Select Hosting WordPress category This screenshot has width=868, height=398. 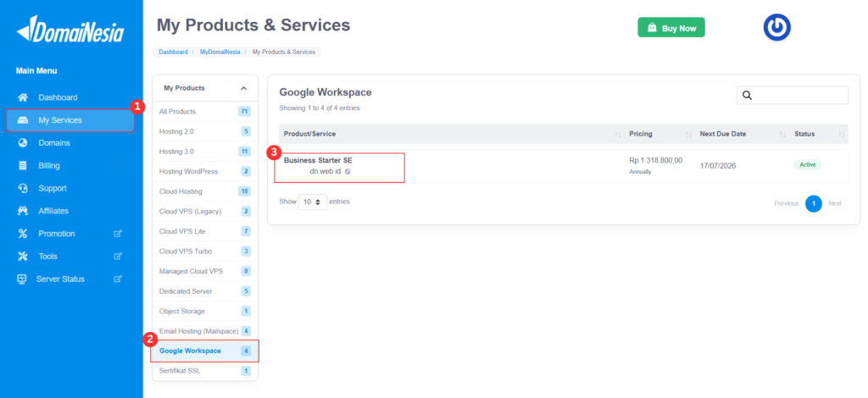pos(205,171)
